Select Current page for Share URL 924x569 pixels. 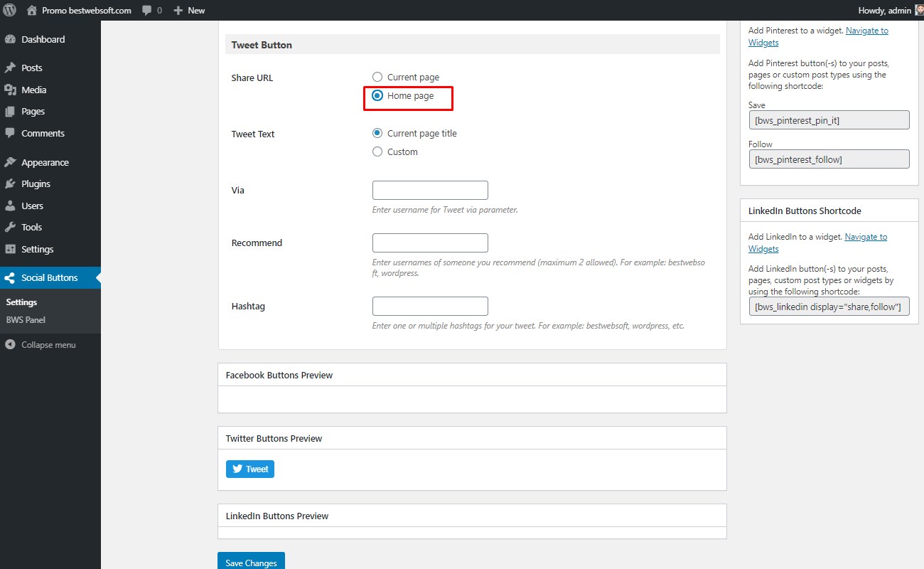[x=377, y=77]
